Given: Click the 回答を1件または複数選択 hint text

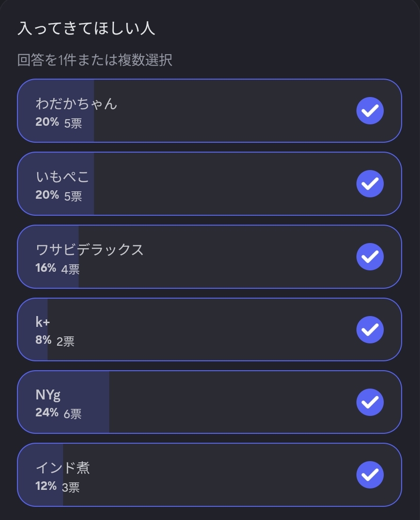Looking at the screenshot, I should click(95, 60).
